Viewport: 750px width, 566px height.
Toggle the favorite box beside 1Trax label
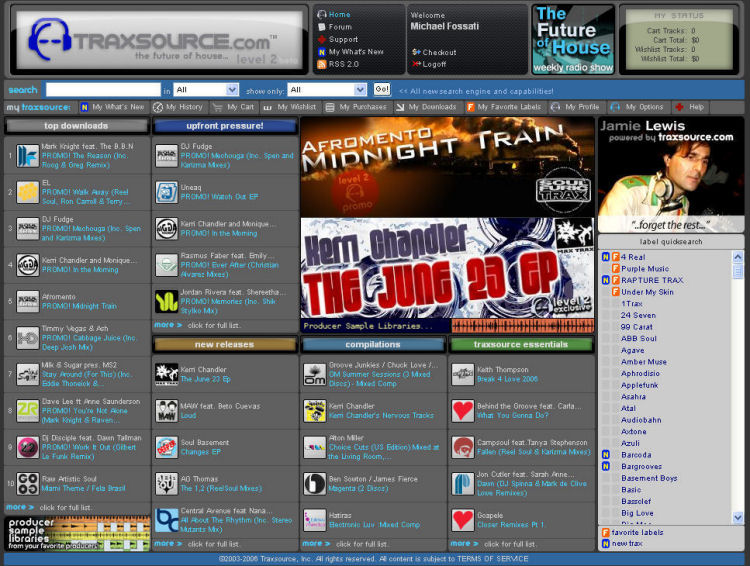pos(615,303)
